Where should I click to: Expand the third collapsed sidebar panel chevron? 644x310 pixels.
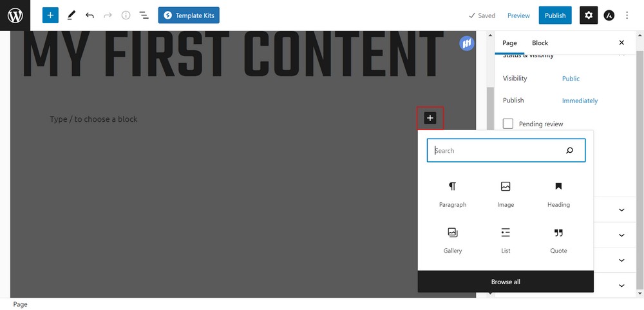point(621,260)
